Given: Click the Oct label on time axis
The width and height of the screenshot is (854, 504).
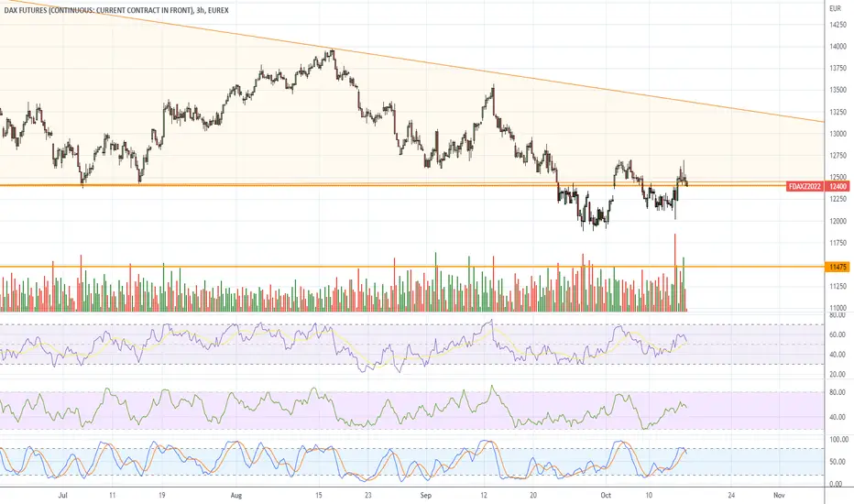Looking at the screenshot, I should tap(606, 495).
